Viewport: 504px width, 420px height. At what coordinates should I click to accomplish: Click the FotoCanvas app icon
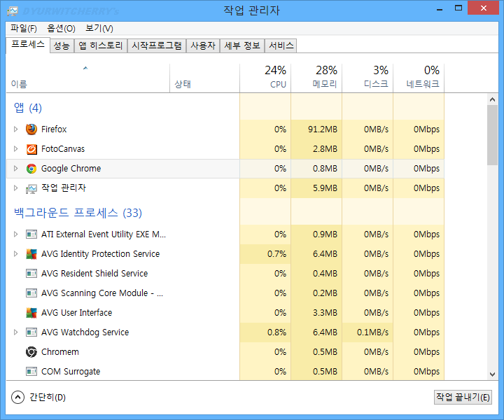point(31,149)
